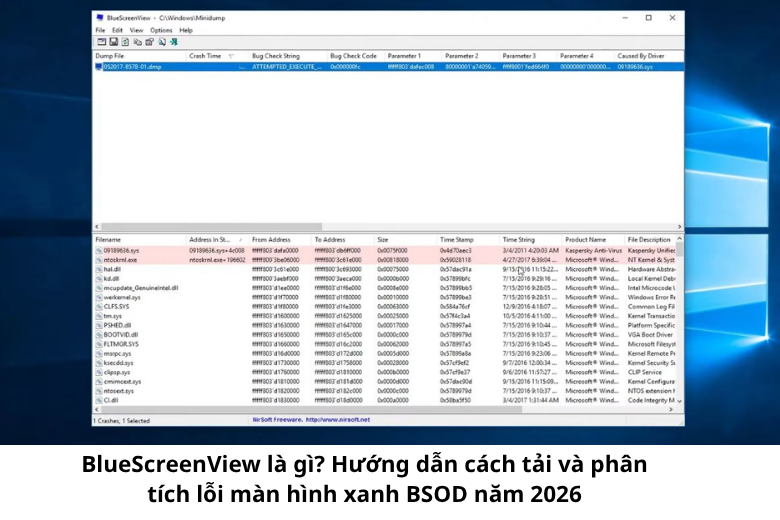Open Properties using the toolbar icon
The height and width of the screenshot is (520, 780).
(x=149, y=42)
